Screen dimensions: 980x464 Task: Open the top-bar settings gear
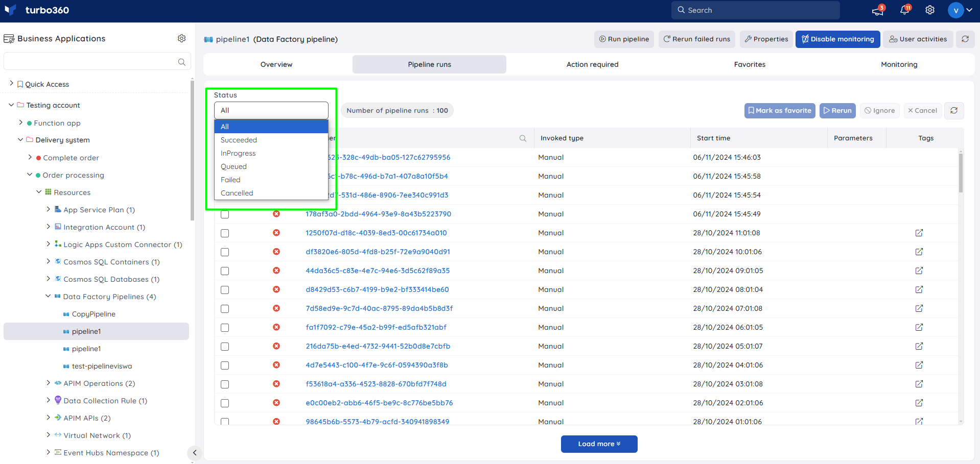click(x=930, y=10)
